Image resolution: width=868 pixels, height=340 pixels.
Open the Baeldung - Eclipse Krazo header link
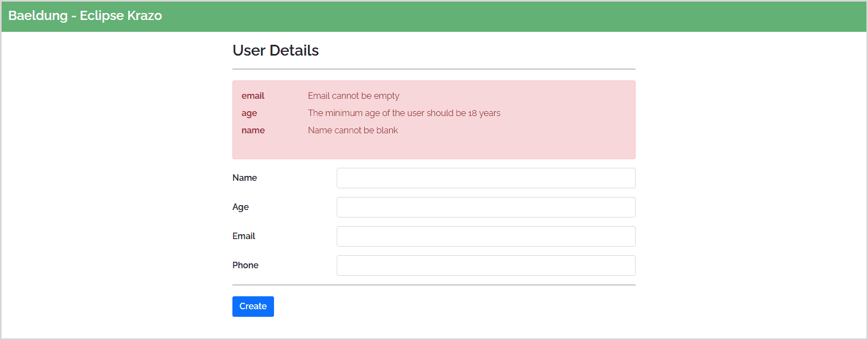click(x=85, y=16)
